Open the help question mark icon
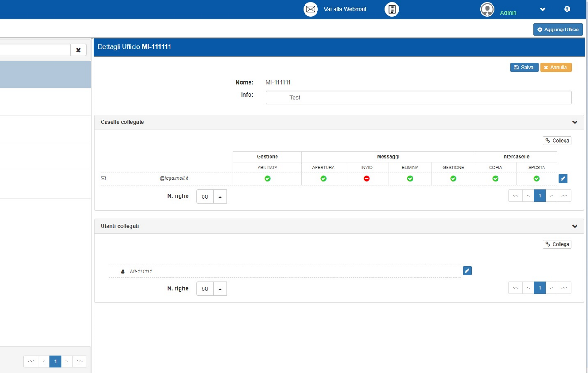Image resolution: width=588 pixels, height=373 pixels. pos(567,9)
